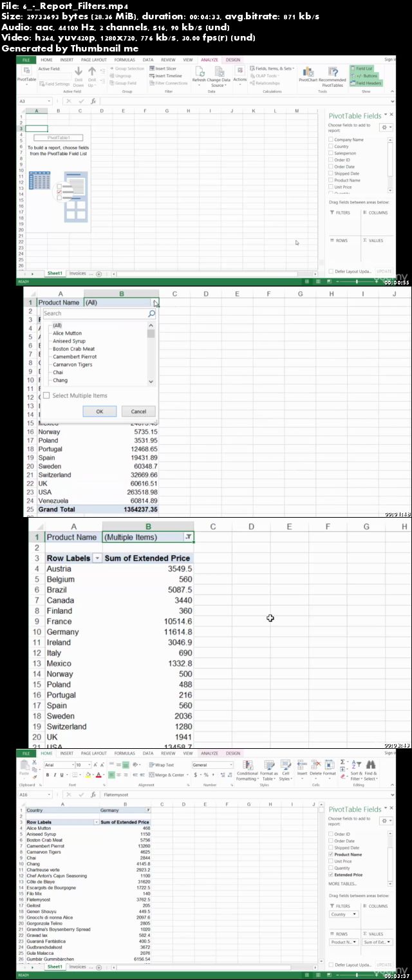Viewport: 412px width, 980px height.
Task: Uncheck the Extended Price field checkbox
Action: pyautogui.click(x=331, y=875)
